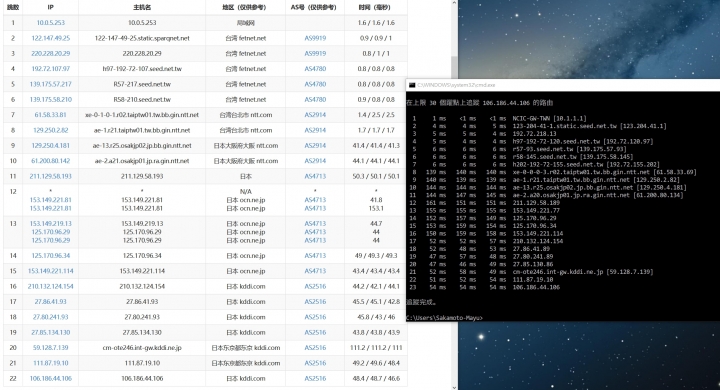Click hostname 122-147-49-25.static.sparqnet.net
The height and width of the screenshot is (390, 720).
pyautogui.click(x=142, y=38)
